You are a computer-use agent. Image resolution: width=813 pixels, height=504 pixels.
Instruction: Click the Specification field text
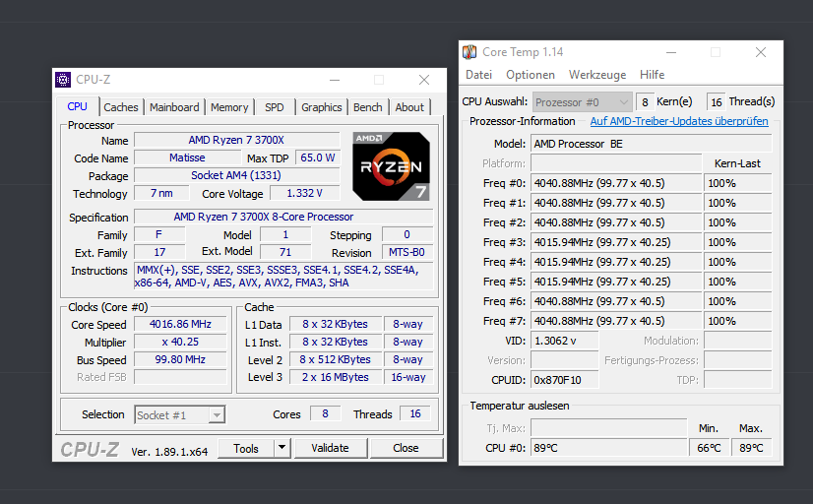(x=283, y=217)
